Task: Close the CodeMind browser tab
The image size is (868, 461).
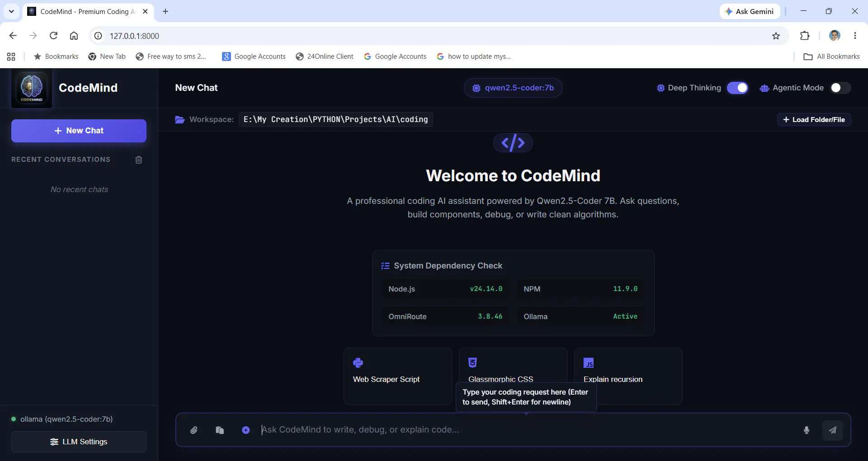Action: click(145, 11)
